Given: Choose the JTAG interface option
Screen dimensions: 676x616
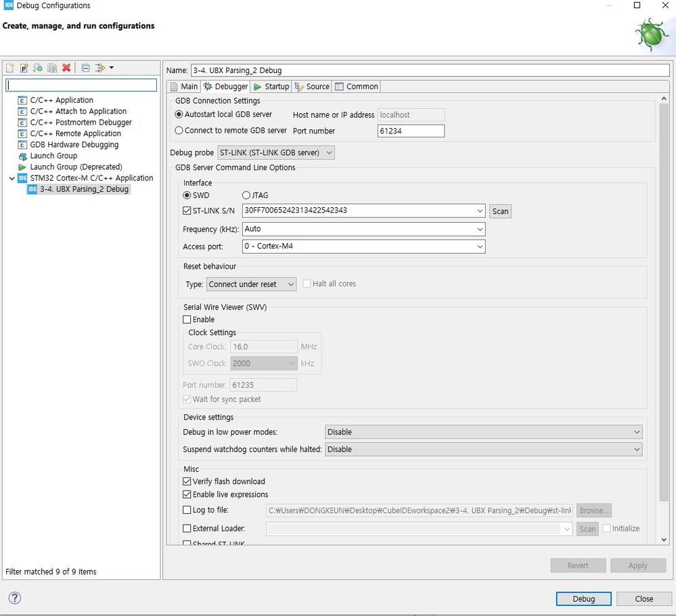Looking at the screenshot, I should 246,196.
